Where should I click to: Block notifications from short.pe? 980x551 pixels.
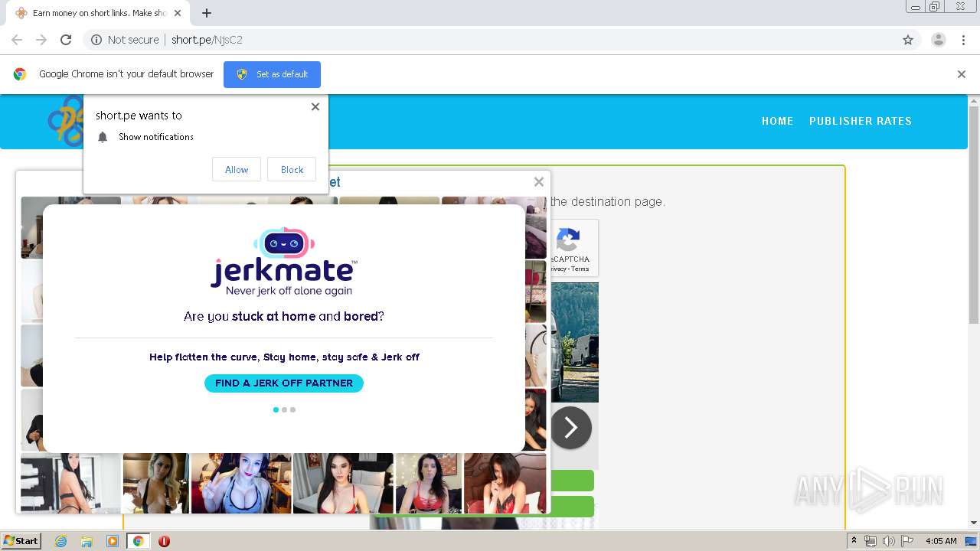click(292, 170)
